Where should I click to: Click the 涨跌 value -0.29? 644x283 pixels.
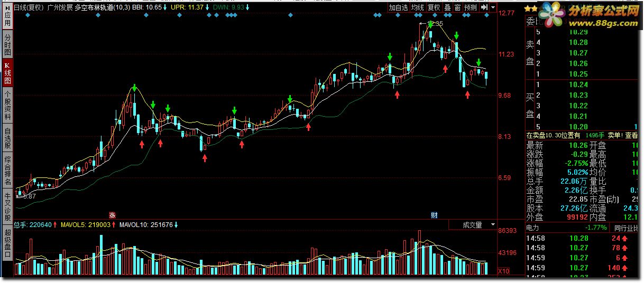[x=579, y=154]
